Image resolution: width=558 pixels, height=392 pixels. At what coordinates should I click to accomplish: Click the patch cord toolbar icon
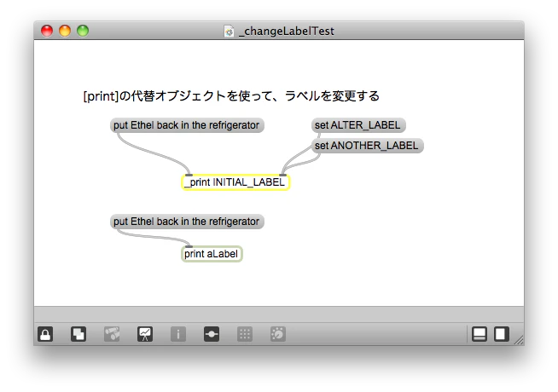(x=212, y=334)
